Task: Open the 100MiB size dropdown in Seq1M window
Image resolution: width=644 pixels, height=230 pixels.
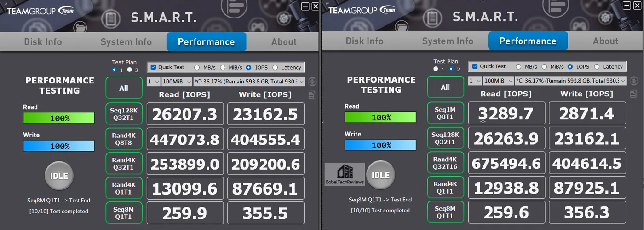Action: [498, 81]
